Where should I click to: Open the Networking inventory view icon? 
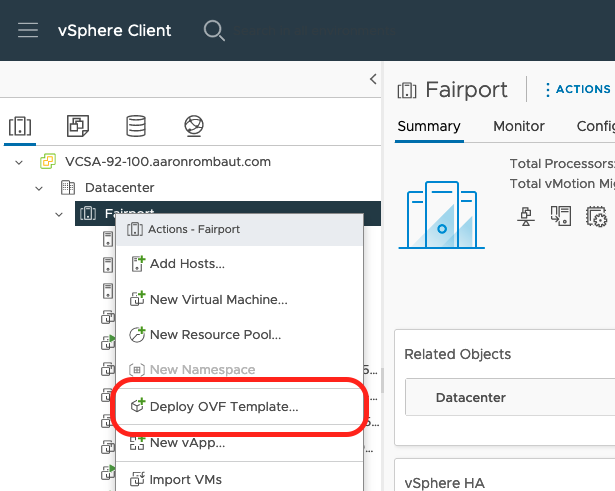click(194, 126)
